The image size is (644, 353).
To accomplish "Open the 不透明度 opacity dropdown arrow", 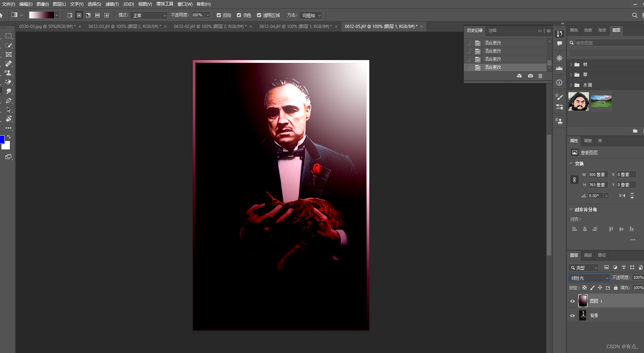I will 208,15.
